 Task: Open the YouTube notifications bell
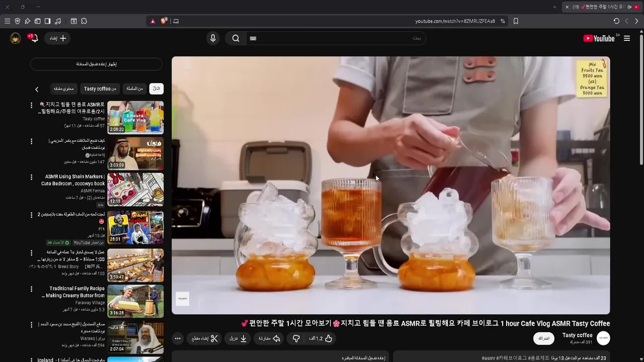click(x=33, y=38)
